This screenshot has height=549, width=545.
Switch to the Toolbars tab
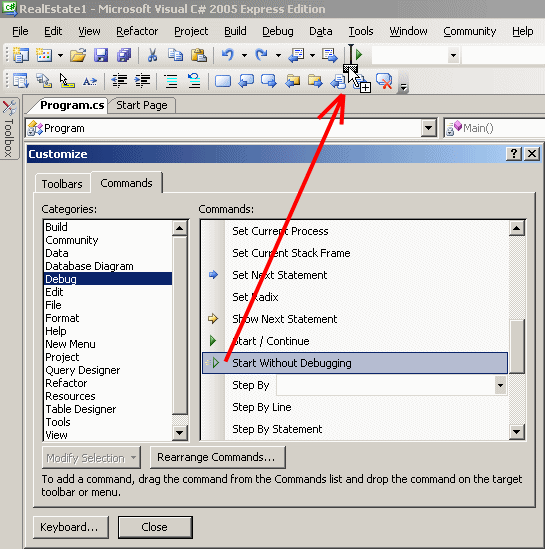click(x=62, y=183)
